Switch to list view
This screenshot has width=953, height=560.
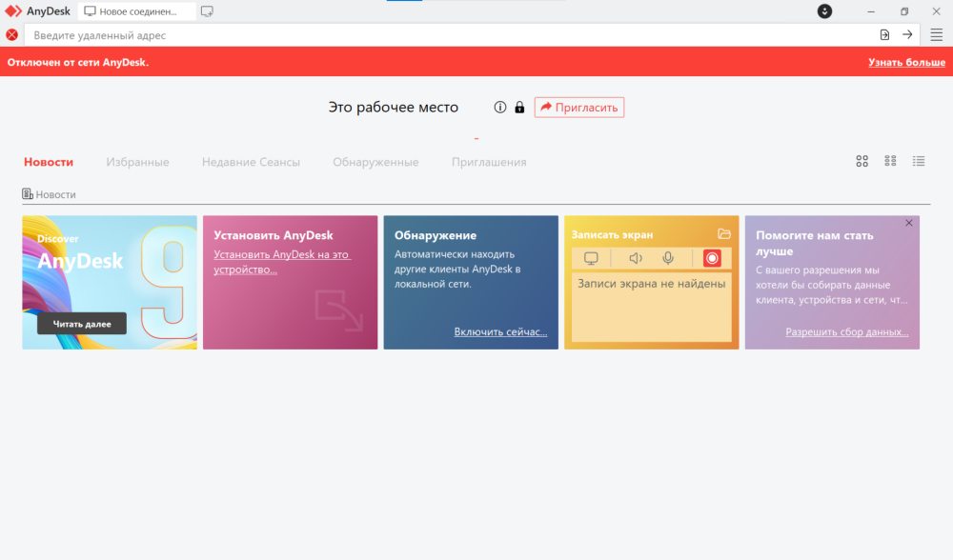click(x=919, y=161)
